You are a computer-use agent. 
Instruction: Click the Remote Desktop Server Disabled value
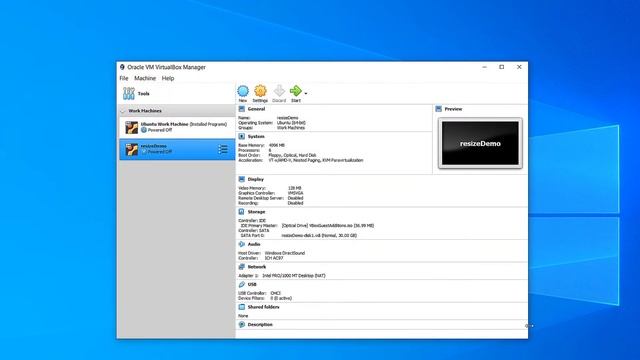point(296,198)
